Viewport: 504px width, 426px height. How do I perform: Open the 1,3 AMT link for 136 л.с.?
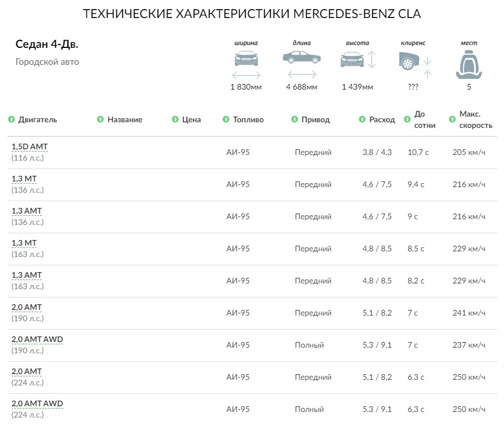26,211
